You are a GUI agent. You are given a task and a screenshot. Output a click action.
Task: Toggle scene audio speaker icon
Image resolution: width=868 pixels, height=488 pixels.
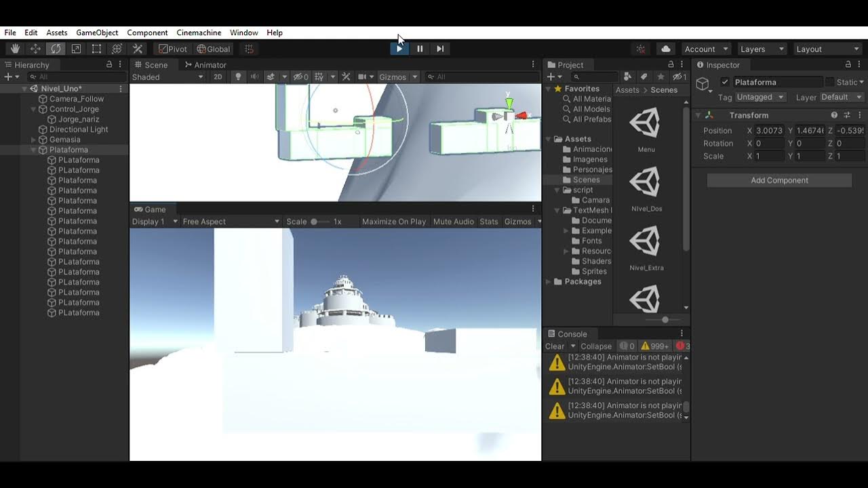click(x=254, y=77)
